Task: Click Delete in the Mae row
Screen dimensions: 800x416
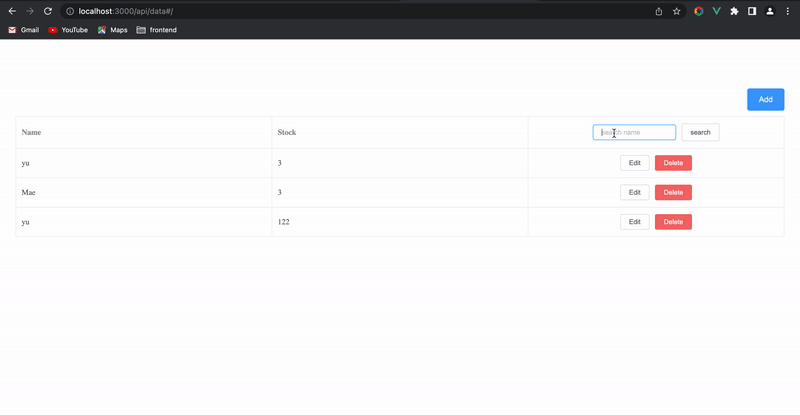Action: 673,192
